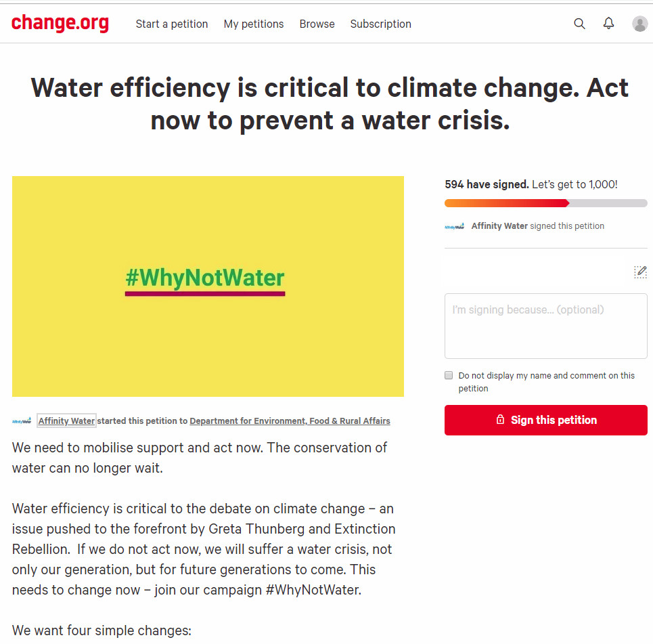Open the notifications bell

tap(609, 24)
